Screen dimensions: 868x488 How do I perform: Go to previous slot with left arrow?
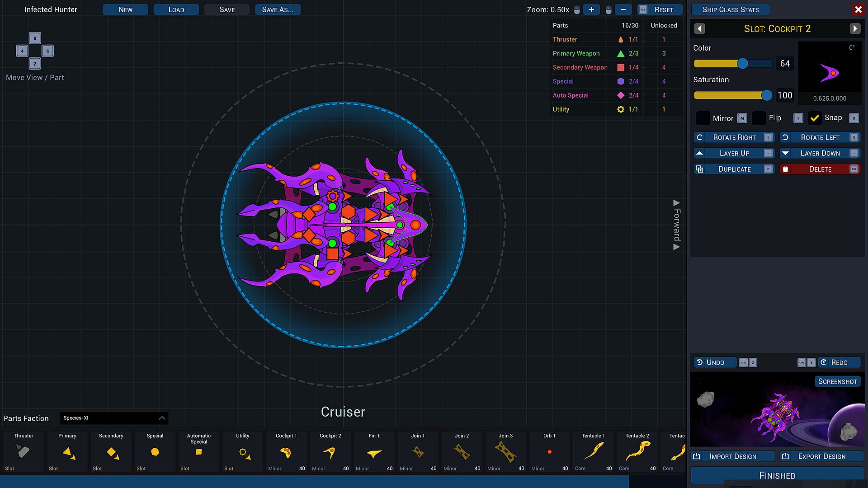click(x=699, y=29)
